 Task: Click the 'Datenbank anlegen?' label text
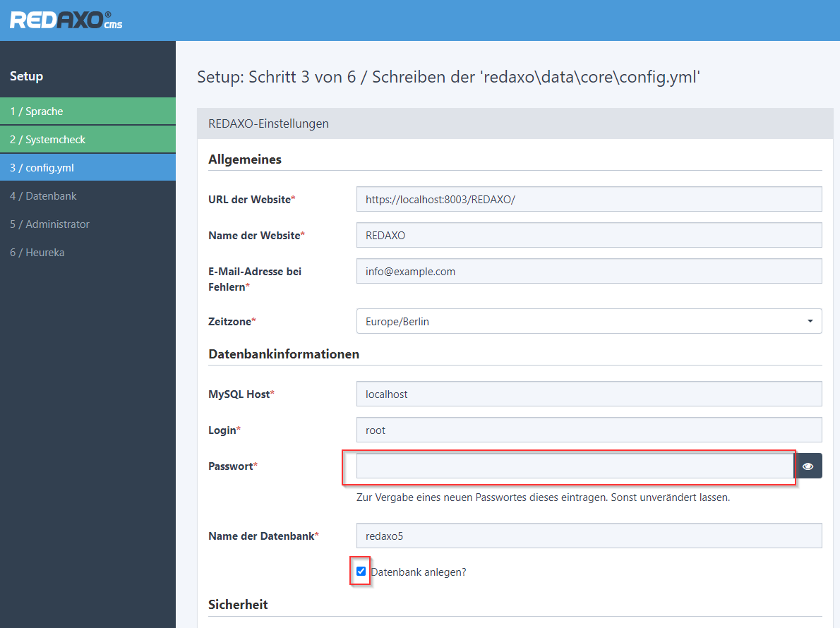(x=419, y=572)
